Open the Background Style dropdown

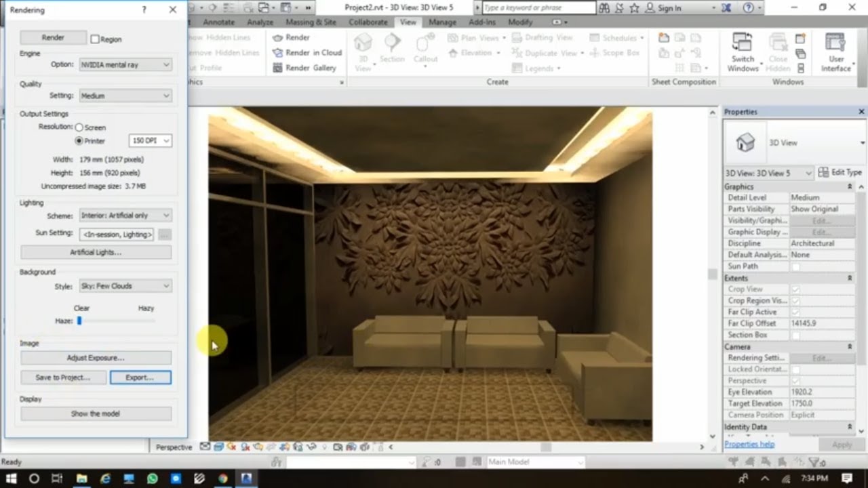[125, 286]
